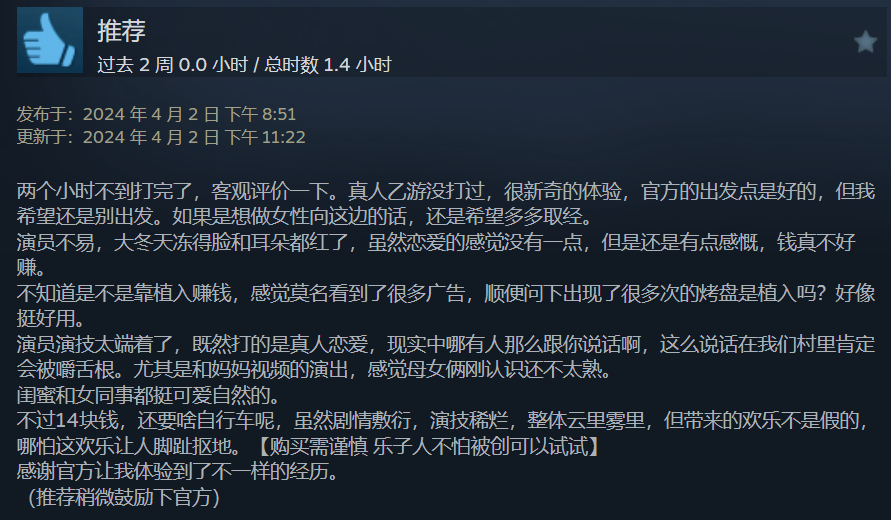
Task: Click the bracketed text 购买需谨慎 乐子人不怕被创可以试试
Action: pos(428,446)
